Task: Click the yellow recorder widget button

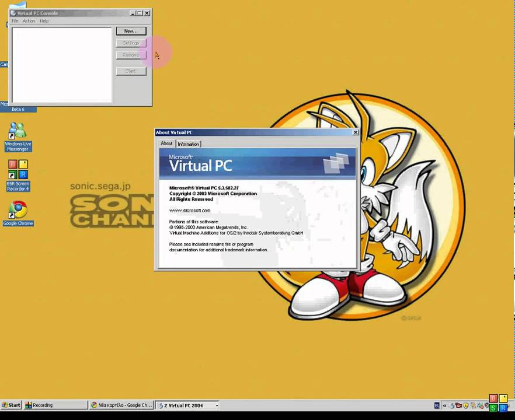Action: coord(503,398)
